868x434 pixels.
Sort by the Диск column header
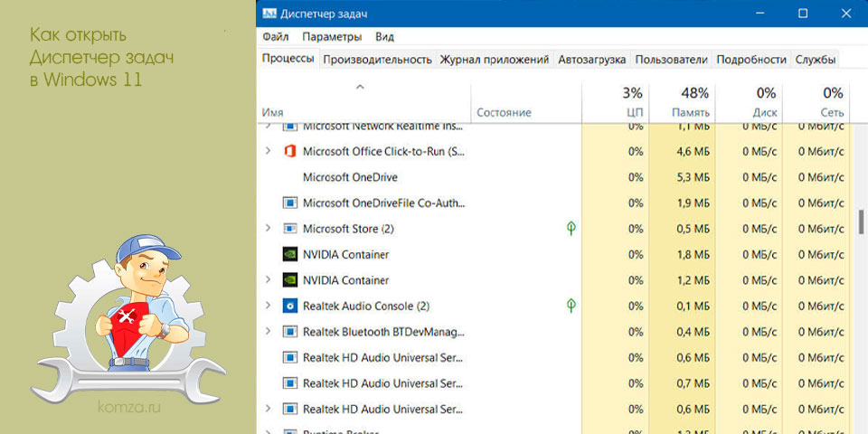(749, 103)
